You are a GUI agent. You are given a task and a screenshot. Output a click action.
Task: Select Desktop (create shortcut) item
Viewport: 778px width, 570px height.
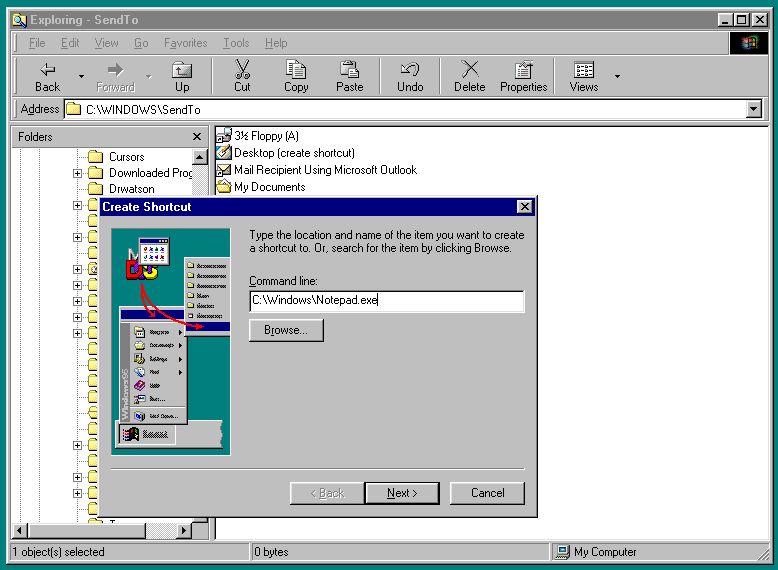coord(286,152)
